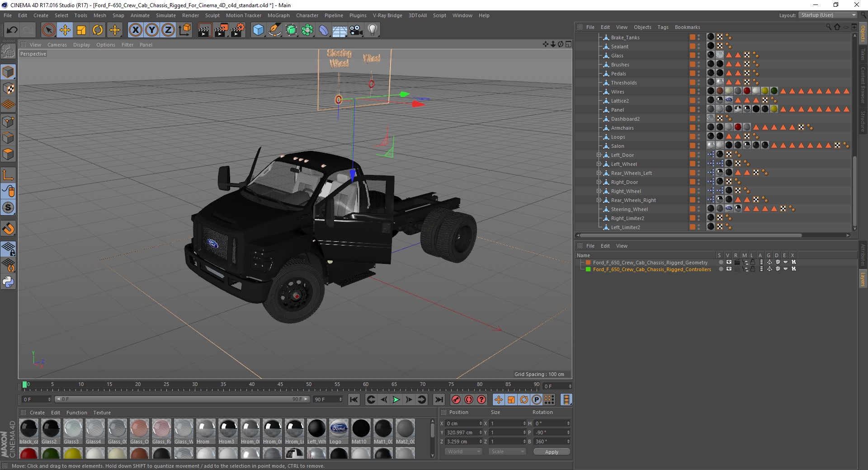Expand the Right_Wheel object tree
This screenshot has width=868, height=470.
pos(599,191)
